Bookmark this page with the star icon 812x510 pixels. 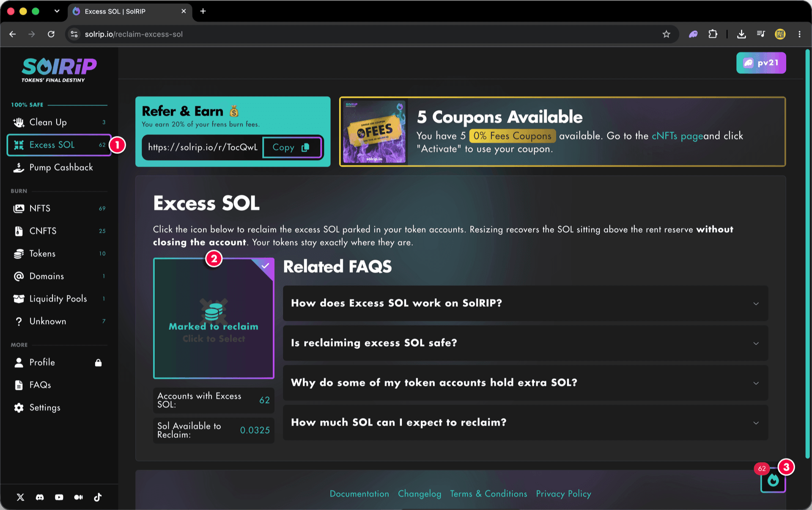pos(667,34)
